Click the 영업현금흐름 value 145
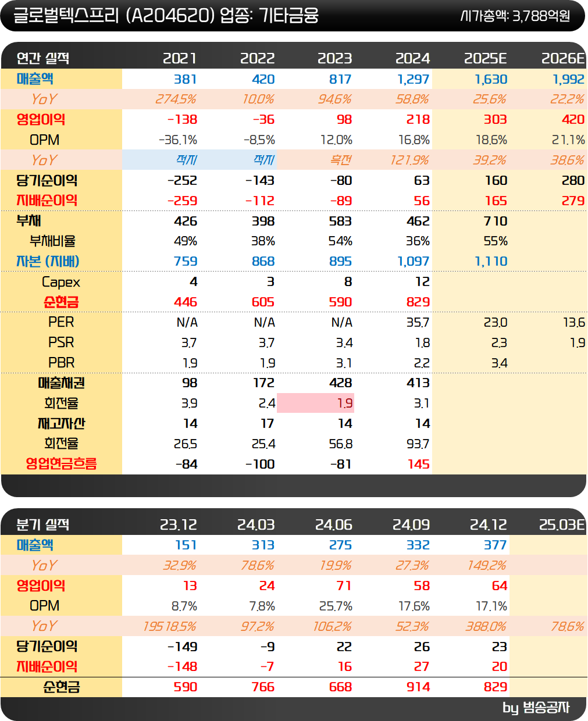The image size is (588, 721). [419, 464]
